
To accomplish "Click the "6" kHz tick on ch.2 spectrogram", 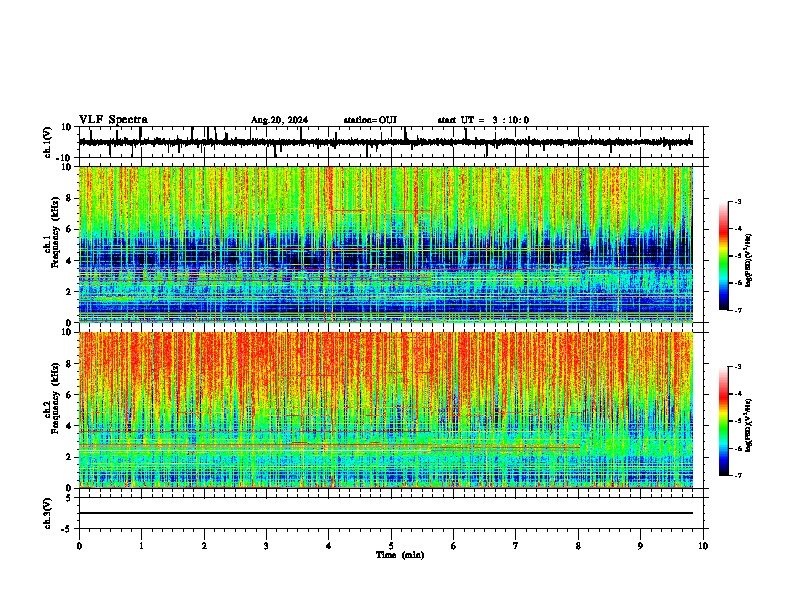I will click(70, 394).
